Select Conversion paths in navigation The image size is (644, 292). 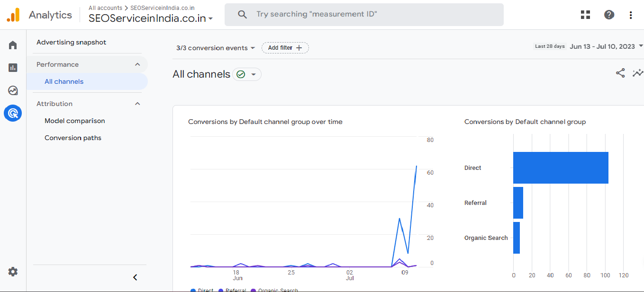(x=73, y=138)
